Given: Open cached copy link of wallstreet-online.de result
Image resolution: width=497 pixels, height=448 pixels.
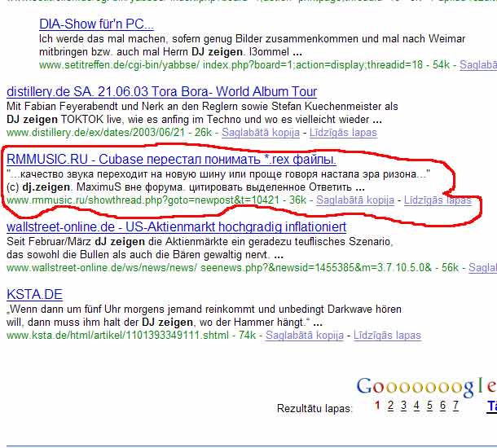Looking at the screenshot, I should (482, 268).
